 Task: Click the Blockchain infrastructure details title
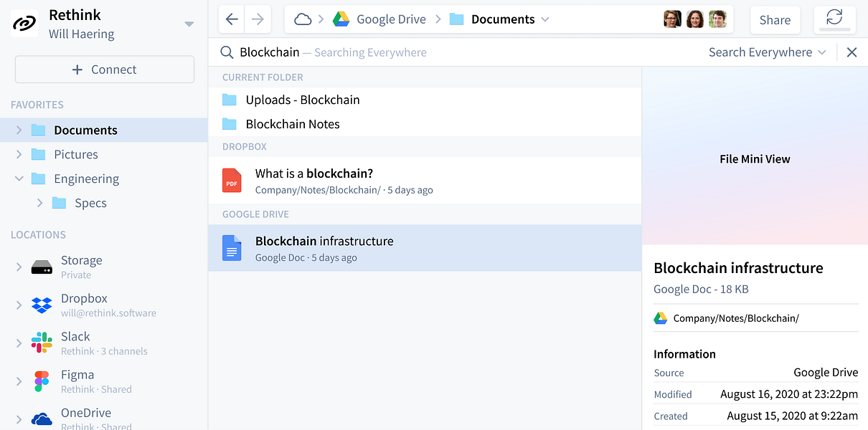[738, 268]
